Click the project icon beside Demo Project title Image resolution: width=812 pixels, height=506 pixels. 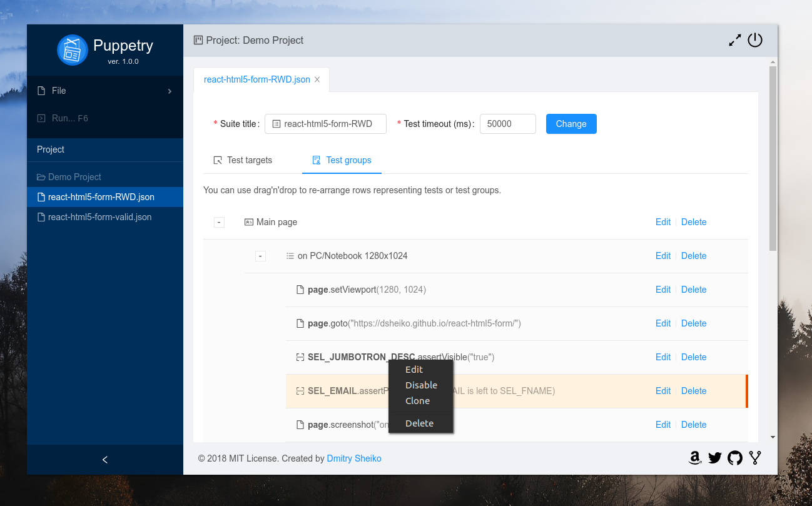coord(198,39)
